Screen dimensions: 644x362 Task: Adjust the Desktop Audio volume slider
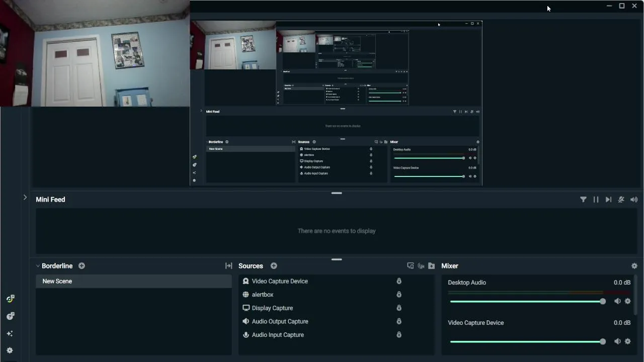527,302
